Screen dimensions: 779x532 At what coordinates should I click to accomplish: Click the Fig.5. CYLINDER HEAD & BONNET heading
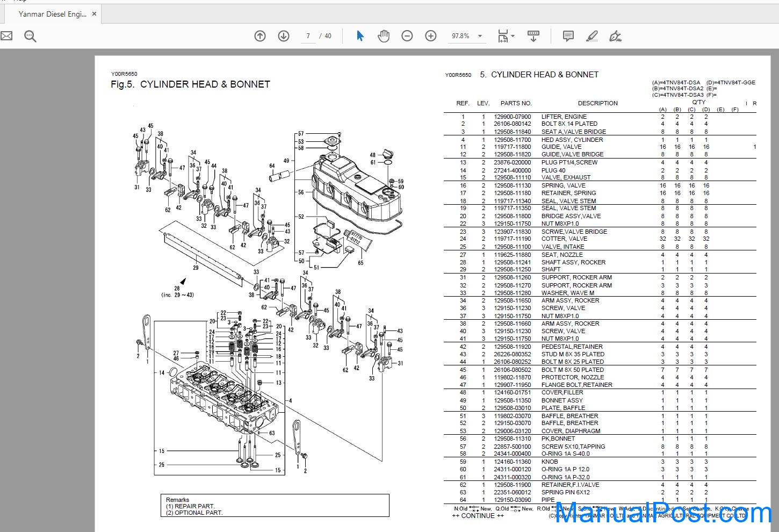[x=190, y=84]
